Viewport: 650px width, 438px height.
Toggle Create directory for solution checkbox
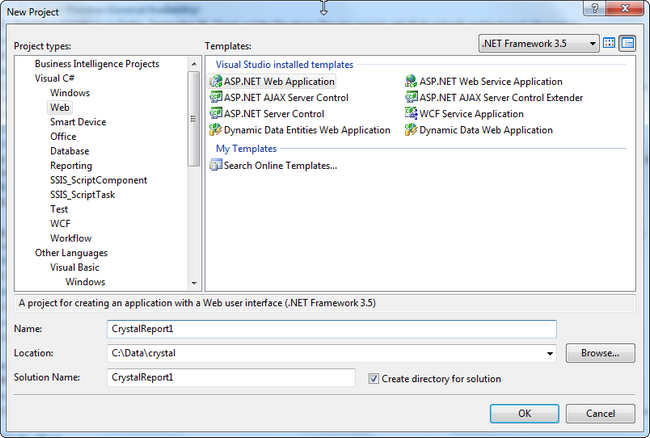(x=374, y=378)
